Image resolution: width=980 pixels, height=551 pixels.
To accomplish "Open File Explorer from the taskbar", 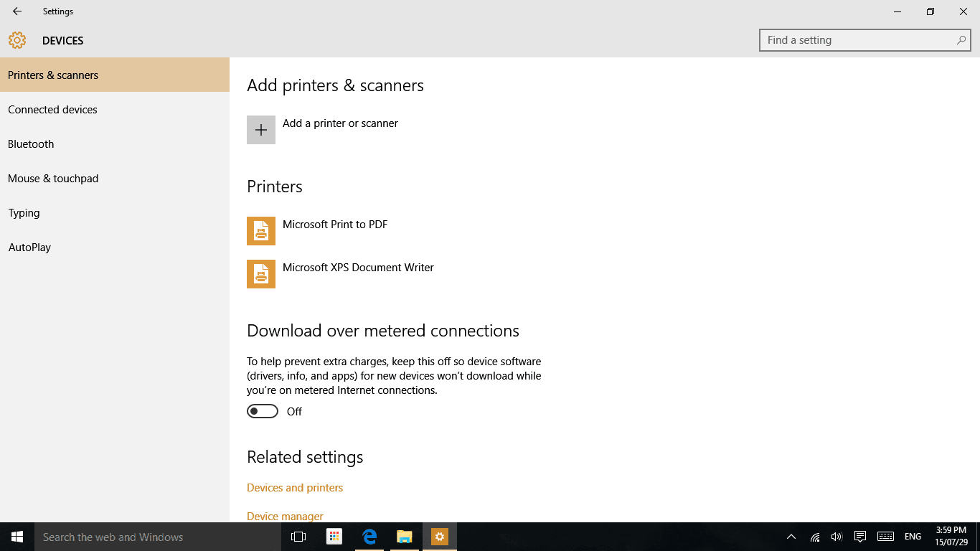I will [405, 537].
